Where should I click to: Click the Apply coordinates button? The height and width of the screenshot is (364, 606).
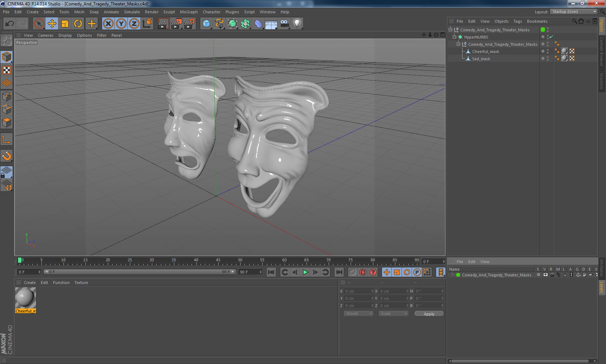(x=429, y=314)
